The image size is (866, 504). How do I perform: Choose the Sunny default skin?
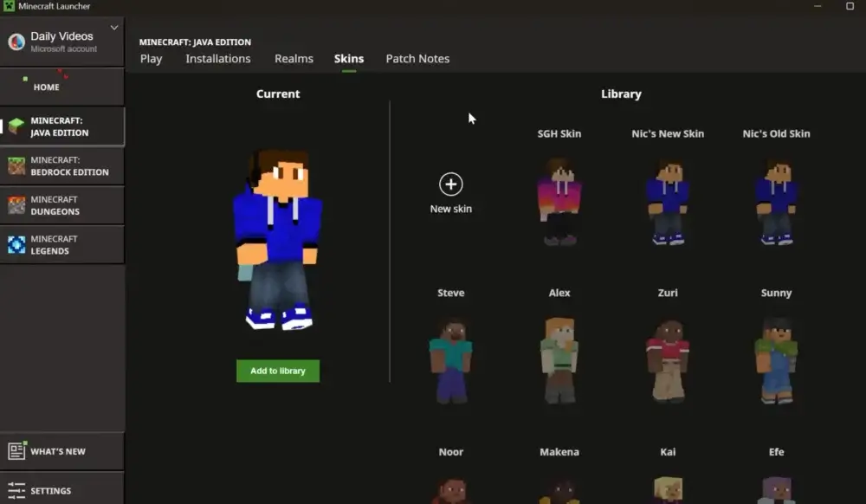pyautogui.click(x=777, y=360)
